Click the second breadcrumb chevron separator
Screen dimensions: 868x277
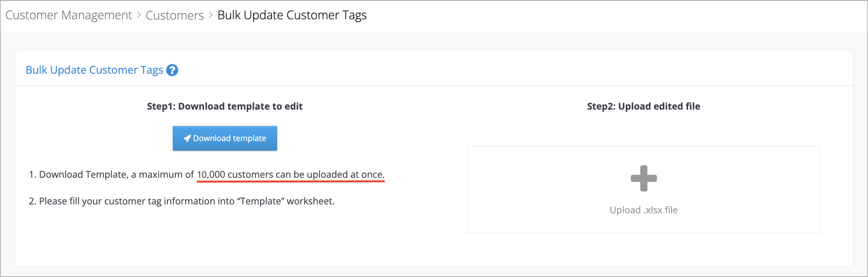click(211, 15)
